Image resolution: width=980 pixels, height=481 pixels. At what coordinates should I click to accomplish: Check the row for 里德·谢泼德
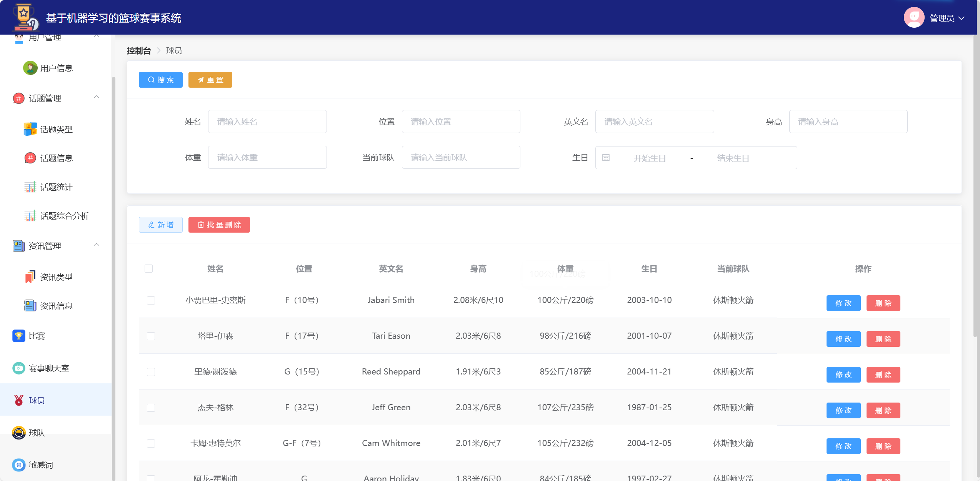(x=151, y=372)
